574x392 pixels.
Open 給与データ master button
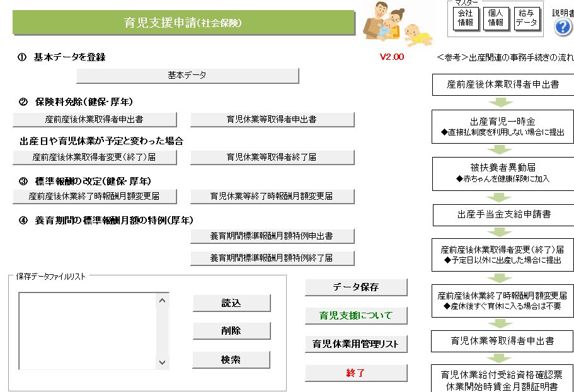click(526, 18)
